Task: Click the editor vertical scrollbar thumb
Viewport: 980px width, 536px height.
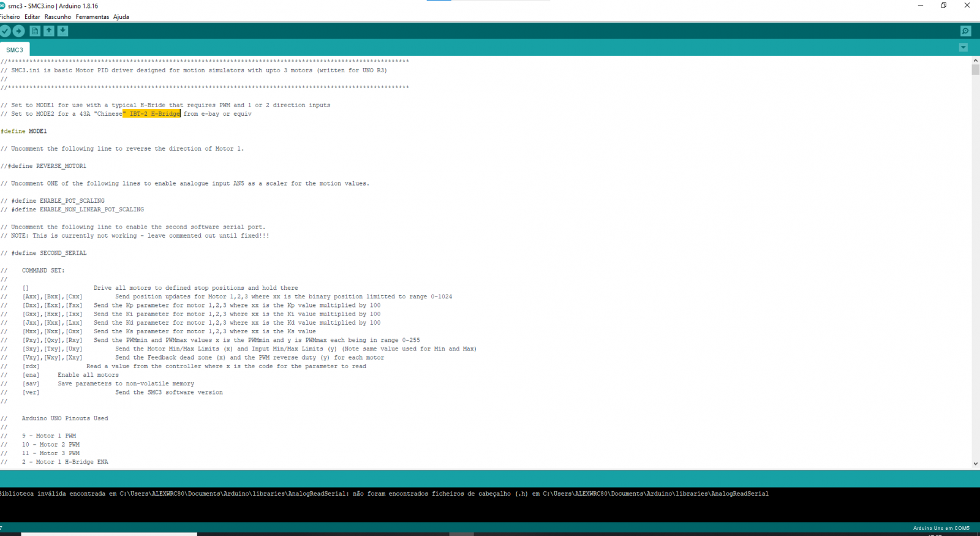Action: [x=975, y=69]
